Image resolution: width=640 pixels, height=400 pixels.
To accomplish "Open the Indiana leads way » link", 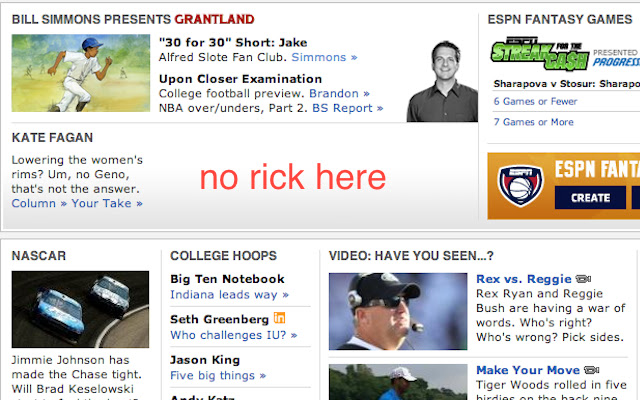I will coord(229,295).
